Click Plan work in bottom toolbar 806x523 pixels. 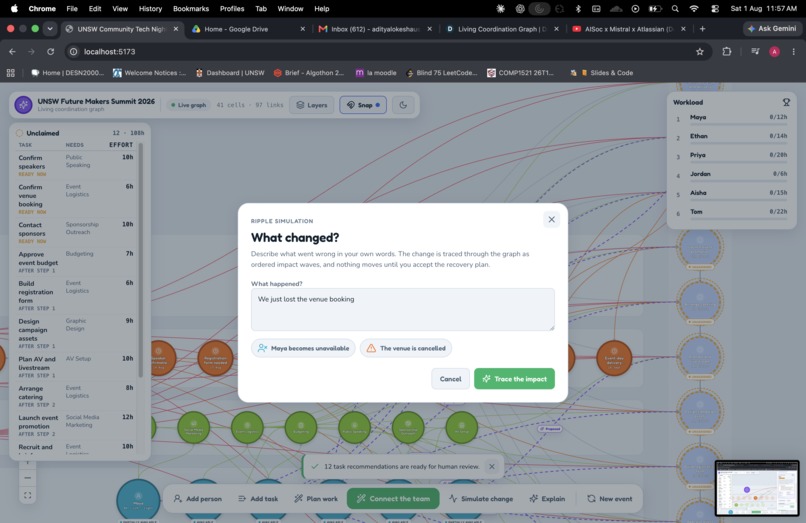[316, 499]
